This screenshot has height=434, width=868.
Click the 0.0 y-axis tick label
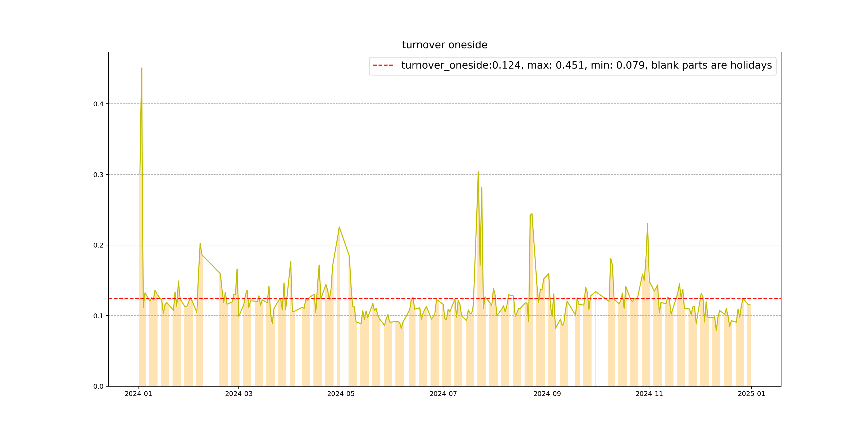coord(98,387)
